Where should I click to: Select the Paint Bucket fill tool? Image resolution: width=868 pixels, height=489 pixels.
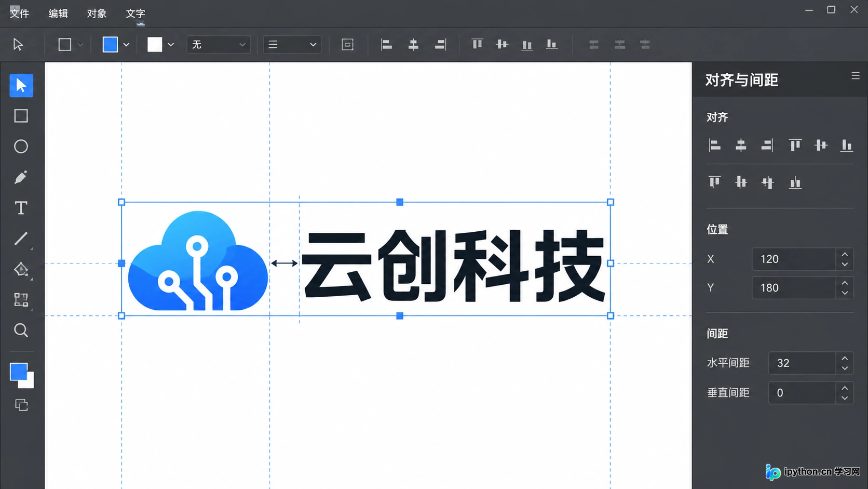point(21,269)
